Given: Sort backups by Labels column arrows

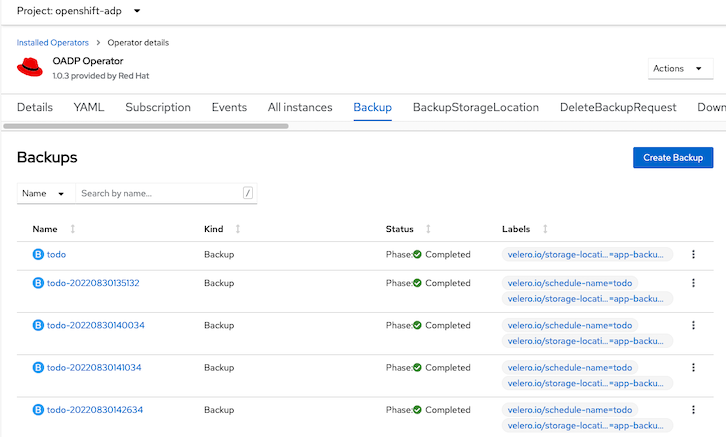Looking at the screenshot, I should (x=545, y=229).
